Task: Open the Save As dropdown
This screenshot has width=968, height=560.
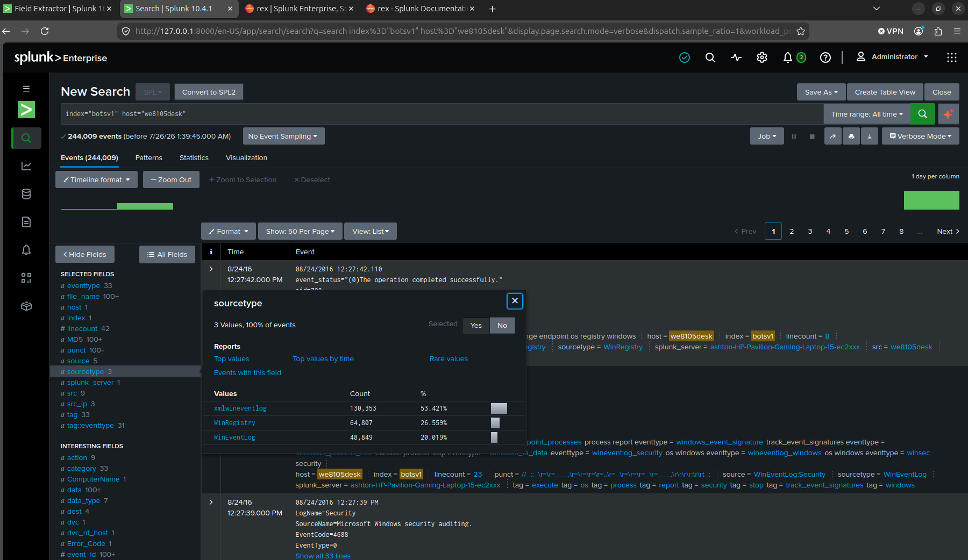Action: point(821,92)
